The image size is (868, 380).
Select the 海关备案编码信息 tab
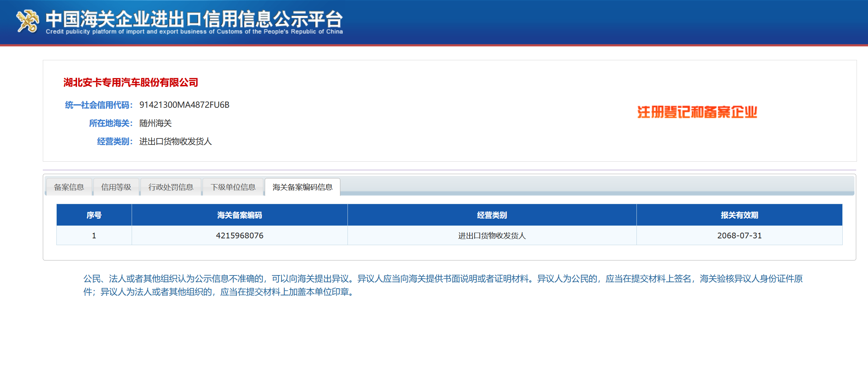303,187
